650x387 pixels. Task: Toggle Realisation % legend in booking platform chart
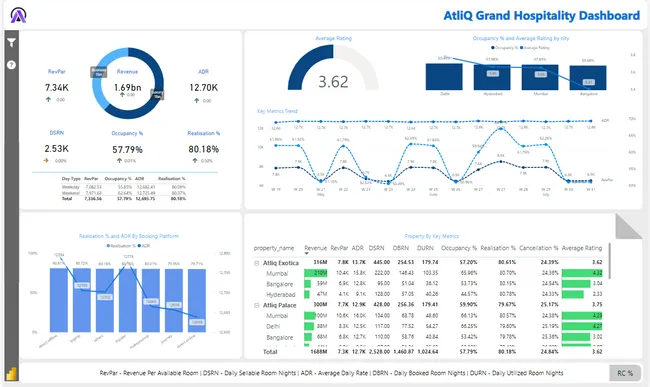click(121, 246)
